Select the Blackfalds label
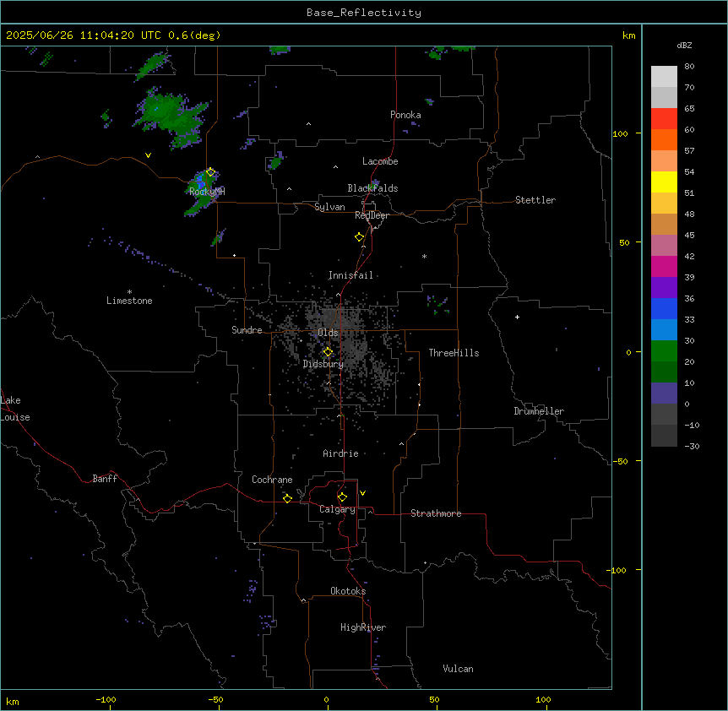The image size is (728, 711). [x=372, y=188]
